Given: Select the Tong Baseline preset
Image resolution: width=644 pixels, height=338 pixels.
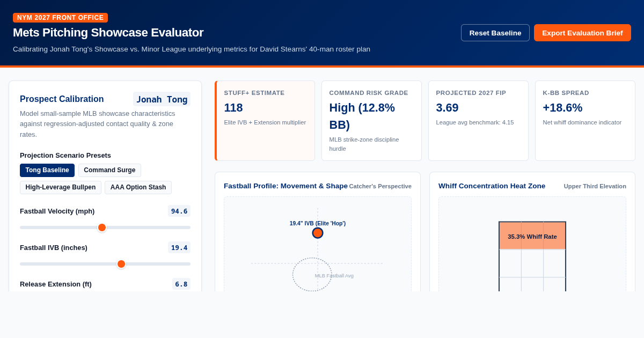Looking at the screenshot, I should 47,170.
